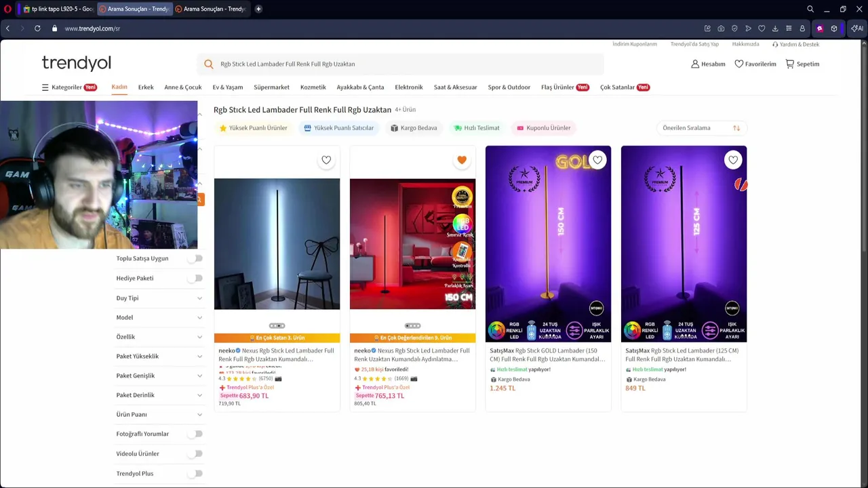This screenshot has height=488, width=868.
Task: Open Yardım & Destek link
Action: tap(795, 44)
